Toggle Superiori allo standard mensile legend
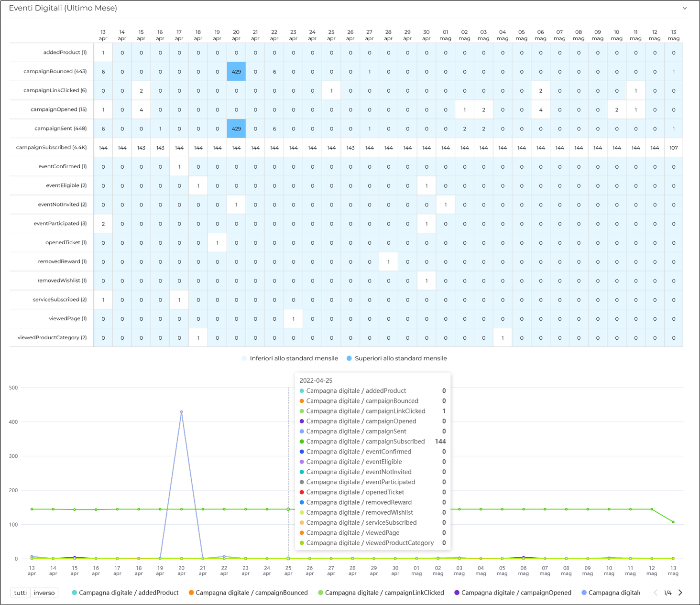This screenshot has width=700, height=605. 397,358
